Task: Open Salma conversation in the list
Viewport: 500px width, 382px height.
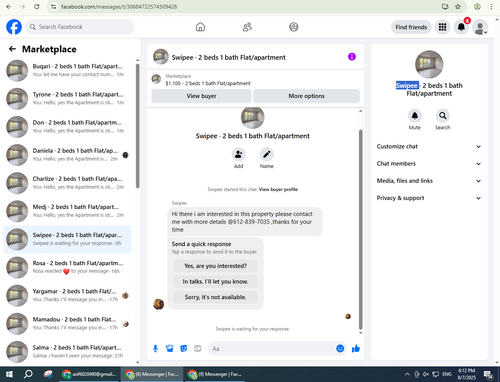Action: tap(68, 352)
